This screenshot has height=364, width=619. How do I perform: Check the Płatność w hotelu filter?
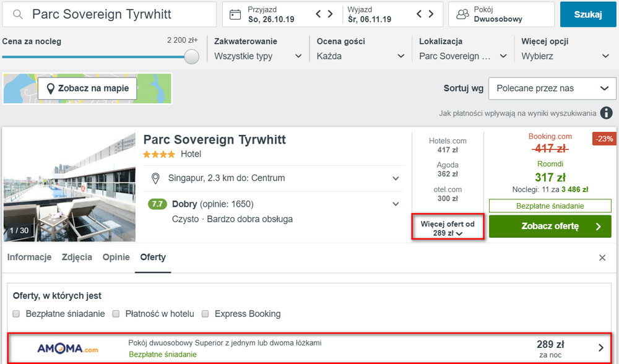point(116,314)
